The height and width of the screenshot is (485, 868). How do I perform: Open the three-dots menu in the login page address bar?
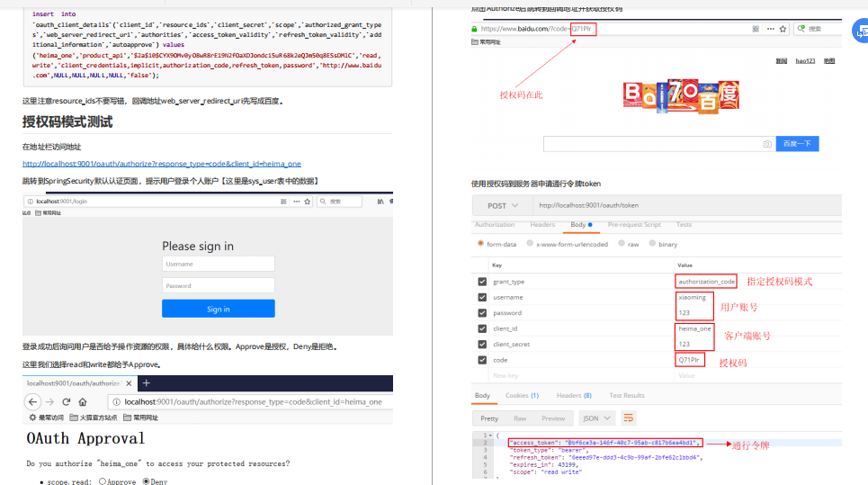(297, 202)
